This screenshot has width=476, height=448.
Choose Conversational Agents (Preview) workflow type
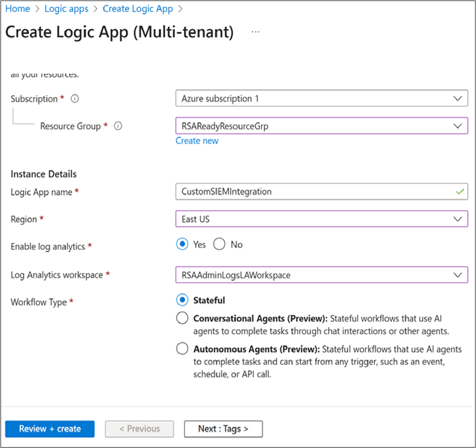pos(182,318)
